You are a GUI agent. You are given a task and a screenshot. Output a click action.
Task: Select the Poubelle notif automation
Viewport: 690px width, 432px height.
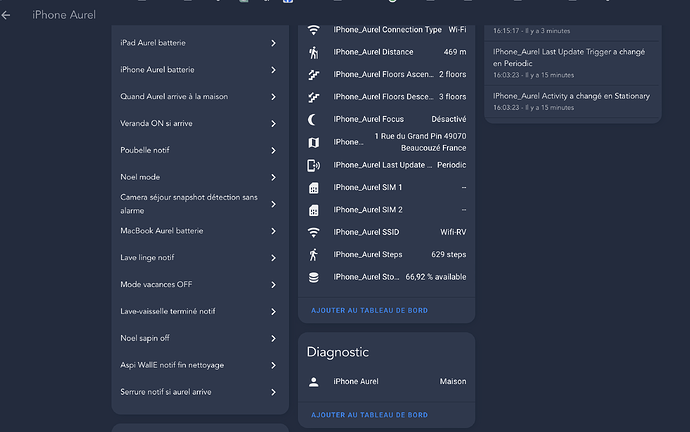pos(200,150)
